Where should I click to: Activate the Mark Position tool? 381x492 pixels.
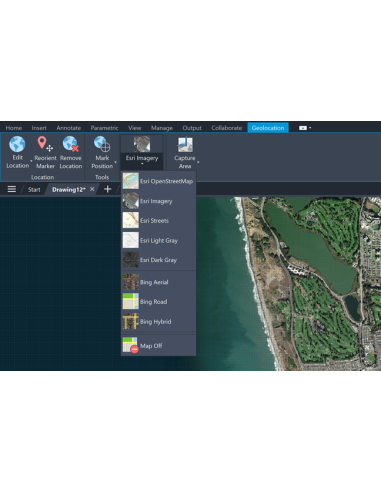tap(102, 152)
